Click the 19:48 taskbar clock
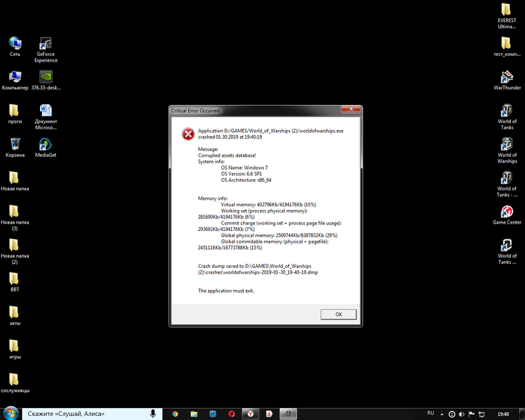 coord(503,414)
